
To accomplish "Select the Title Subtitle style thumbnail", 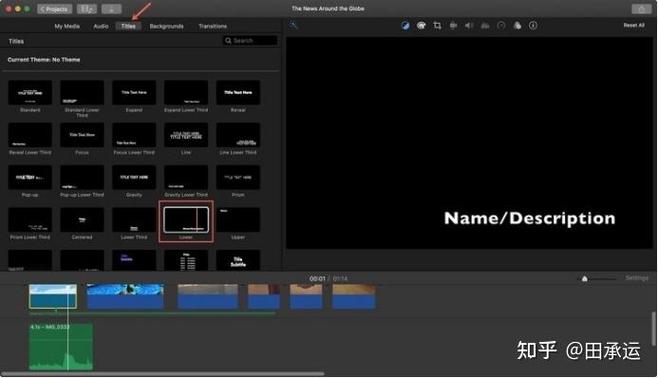I will tap(238, 261).
